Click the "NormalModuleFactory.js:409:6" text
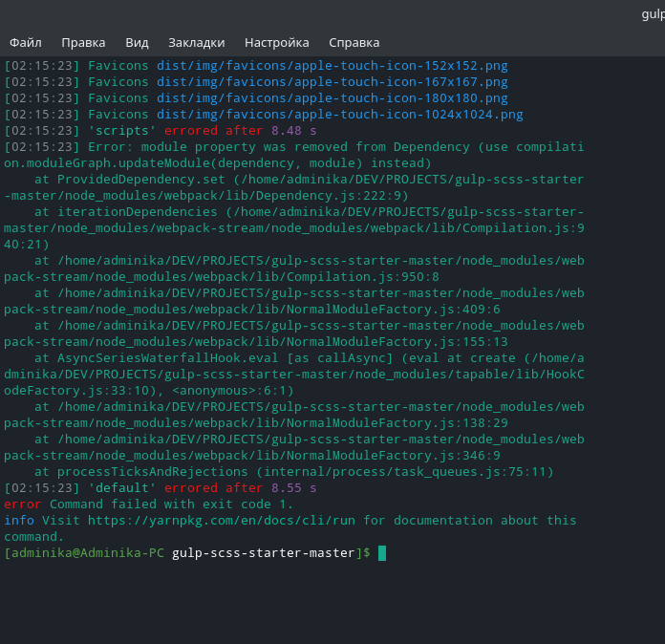 393,310
